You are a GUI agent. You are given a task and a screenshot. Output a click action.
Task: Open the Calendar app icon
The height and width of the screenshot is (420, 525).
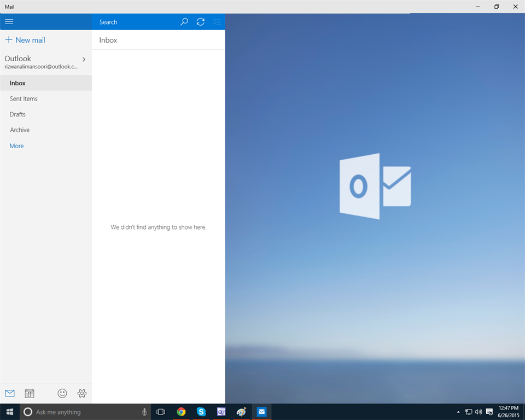tap(30, 393)
